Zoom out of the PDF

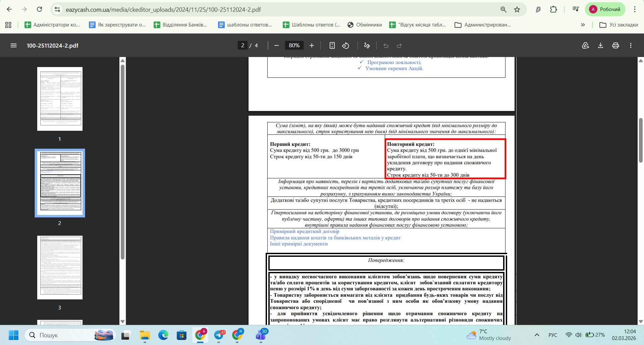click(276, 46)
